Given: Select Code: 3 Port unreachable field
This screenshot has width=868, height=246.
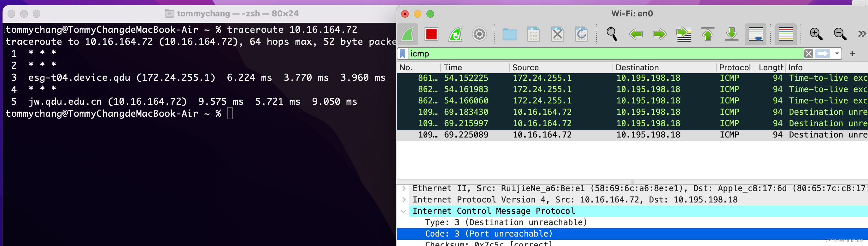Looking at the screenshot, I should coord(632,234).
